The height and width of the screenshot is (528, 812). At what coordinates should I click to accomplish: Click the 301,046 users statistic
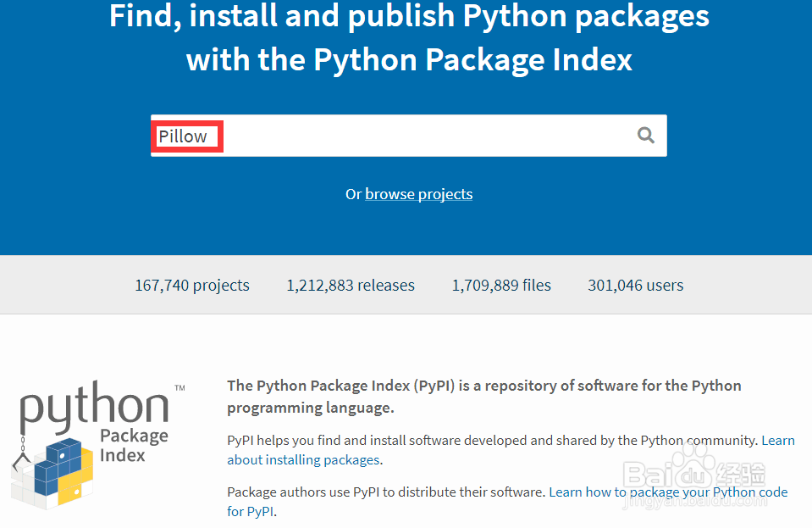(635, 285)
